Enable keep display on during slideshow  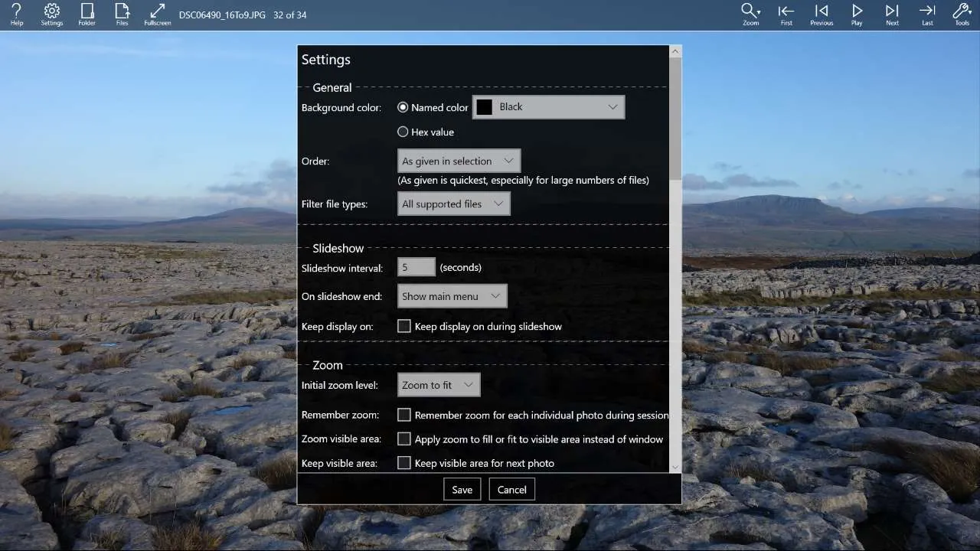coord(404,326)
